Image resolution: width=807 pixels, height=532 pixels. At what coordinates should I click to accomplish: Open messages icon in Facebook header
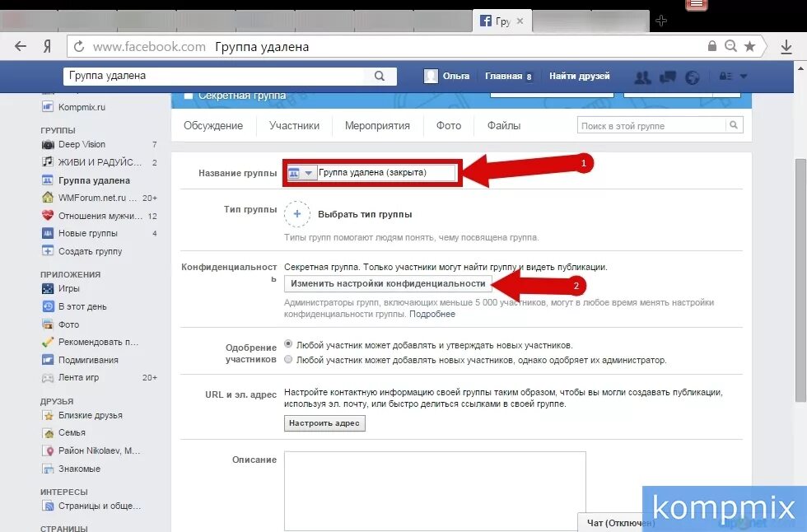coord(668,77)
